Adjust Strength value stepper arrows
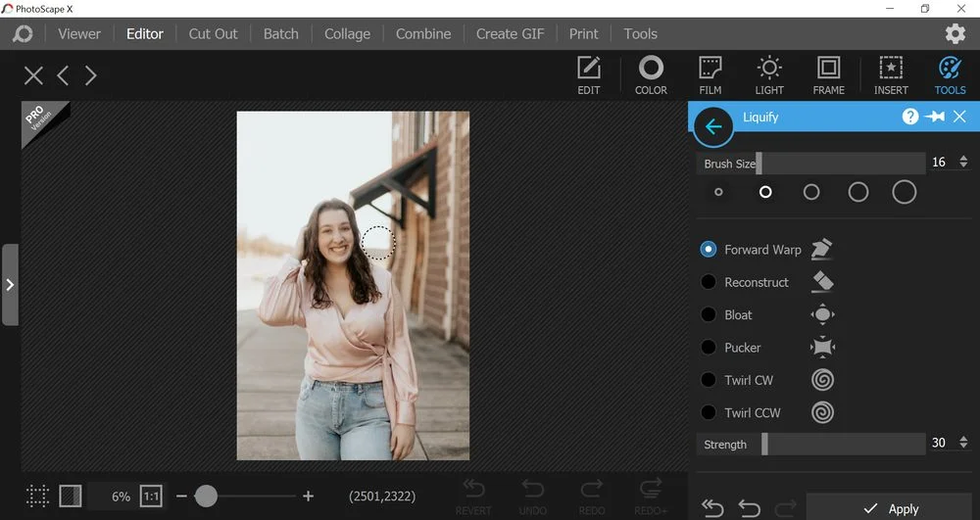 click(x=963, y=444)
